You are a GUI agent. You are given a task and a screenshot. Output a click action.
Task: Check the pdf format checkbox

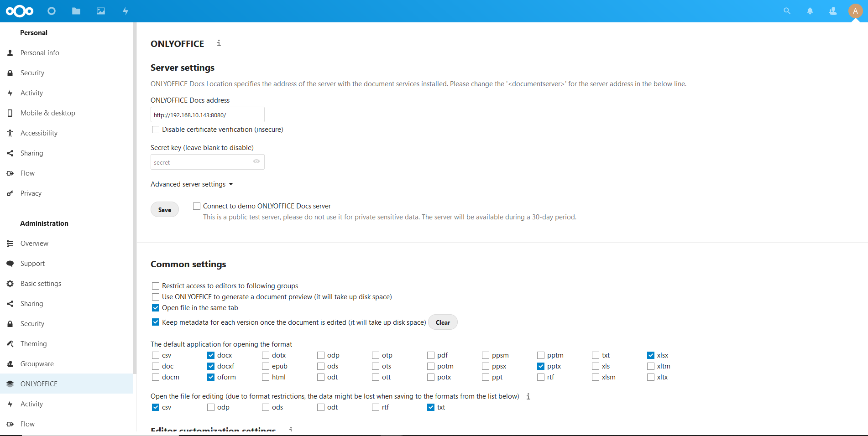click(x=431, y=355)
